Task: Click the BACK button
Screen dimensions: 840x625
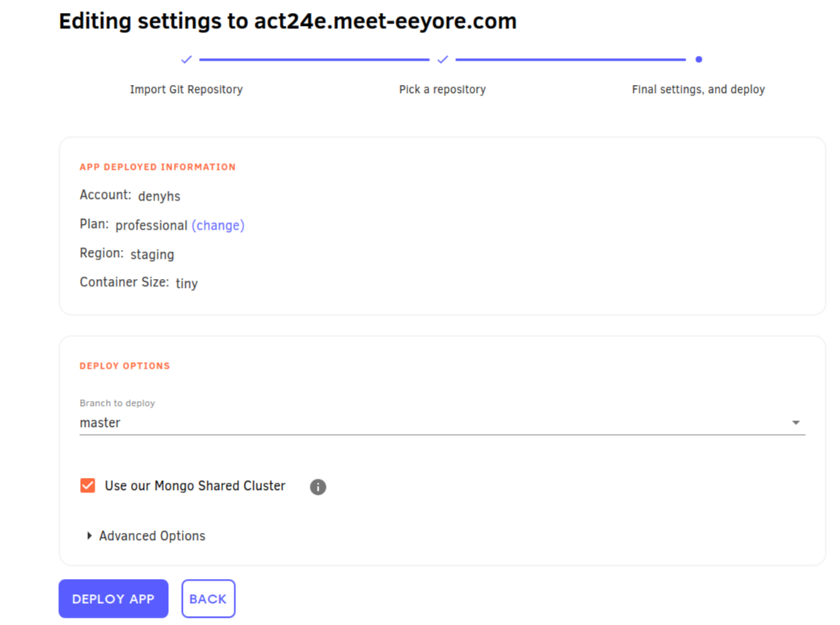Action: tap(209, 599)
